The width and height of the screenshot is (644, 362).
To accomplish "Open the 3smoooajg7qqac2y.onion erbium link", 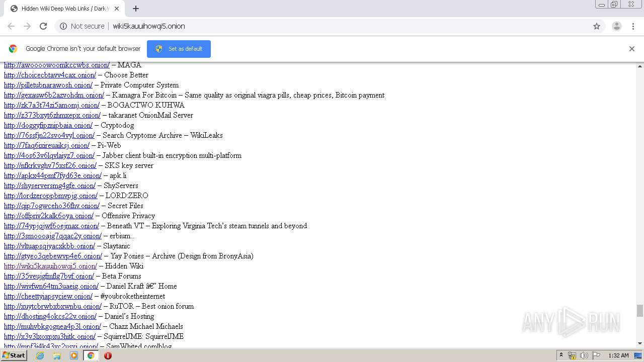I will click(x=53, y=236).
